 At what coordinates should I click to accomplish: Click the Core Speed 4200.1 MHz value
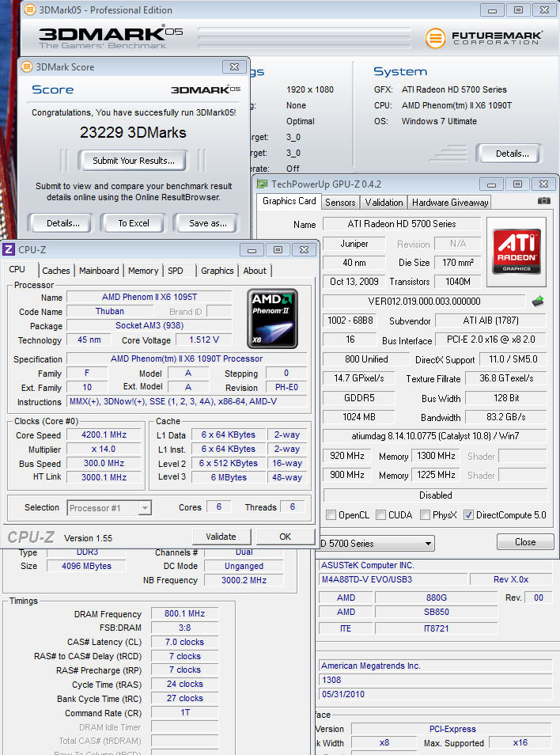[x=104, y=434]
